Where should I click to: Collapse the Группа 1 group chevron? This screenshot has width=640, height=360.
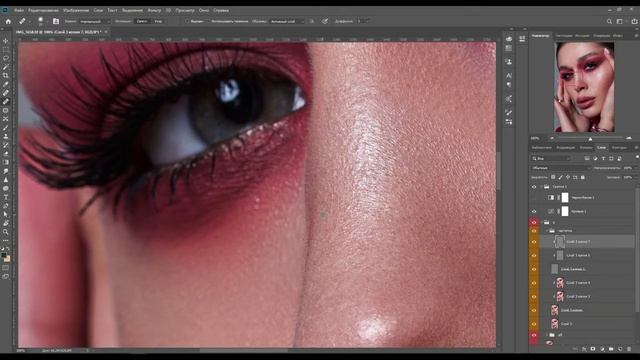(x=541, y=187)
